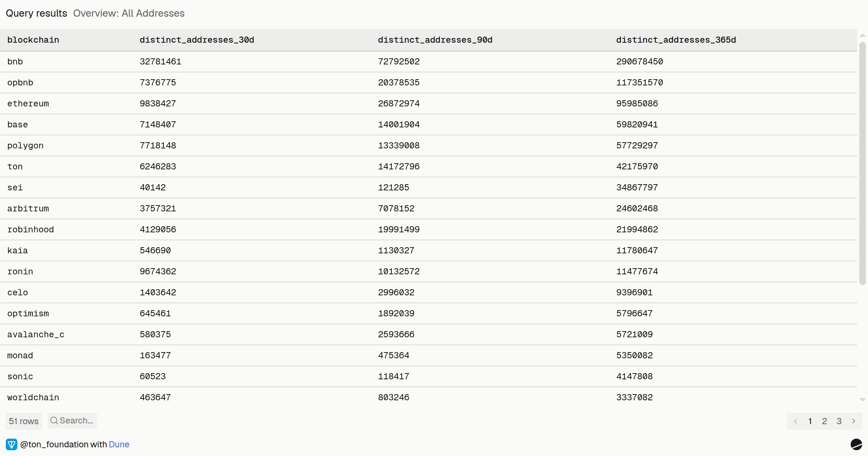Sort by distinct_addresses_365d column header
Viewport: 868px width, 456px height.
[676, 40]
